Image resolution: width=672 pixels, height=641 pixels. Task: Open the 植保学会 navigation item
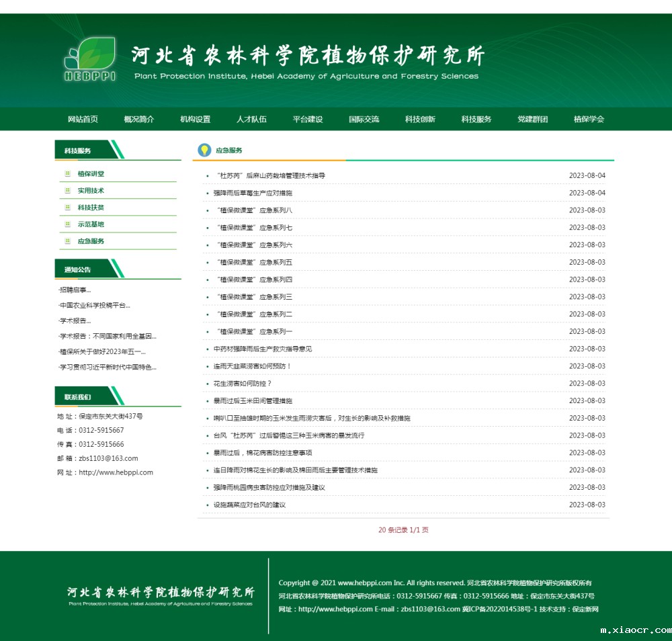(x=589, y=120)
